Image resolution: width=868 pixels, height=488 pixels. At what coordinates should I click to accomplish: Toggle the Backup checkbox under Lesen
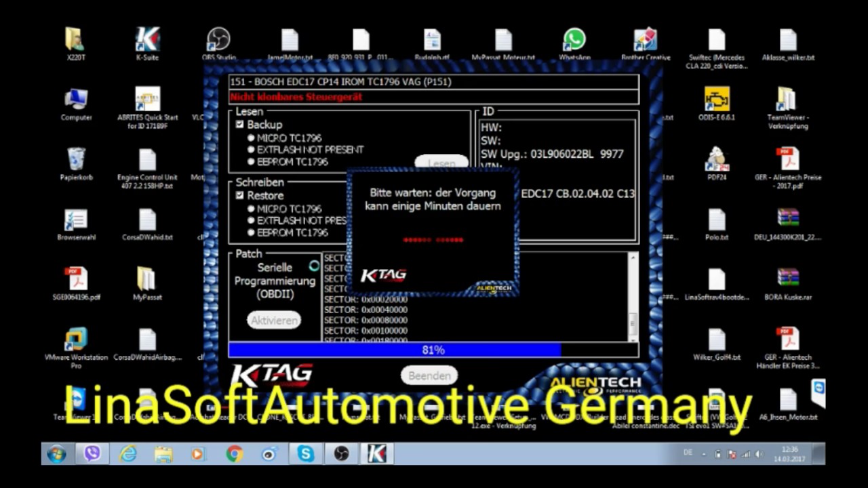[x=239, y=125]
